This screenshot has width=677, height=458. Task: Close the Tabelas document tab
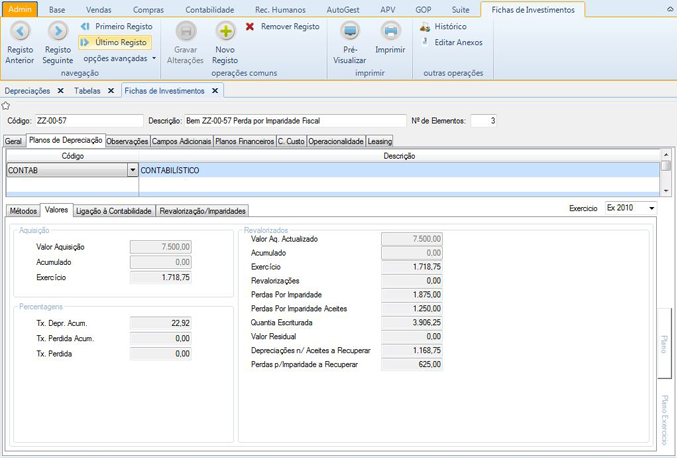coord(109,91)
